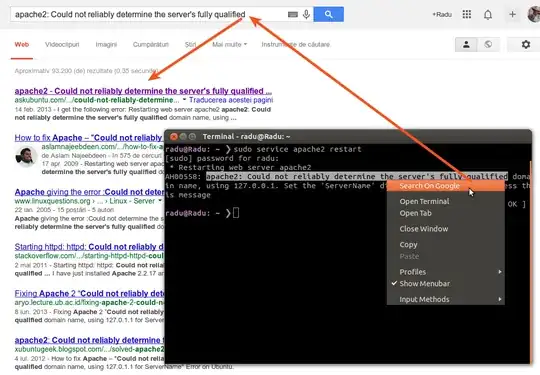Choose Copy in terminal context menu
540x375 pixels.
[x=446, y=244]
